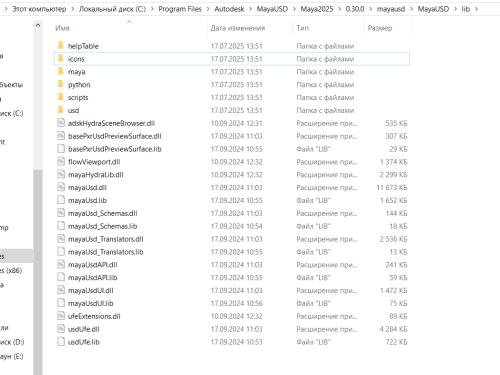Click the mayaUsd_Schemas.dll file icon
500x375 pixels.
pyautogui.click(x=61, y=213)
